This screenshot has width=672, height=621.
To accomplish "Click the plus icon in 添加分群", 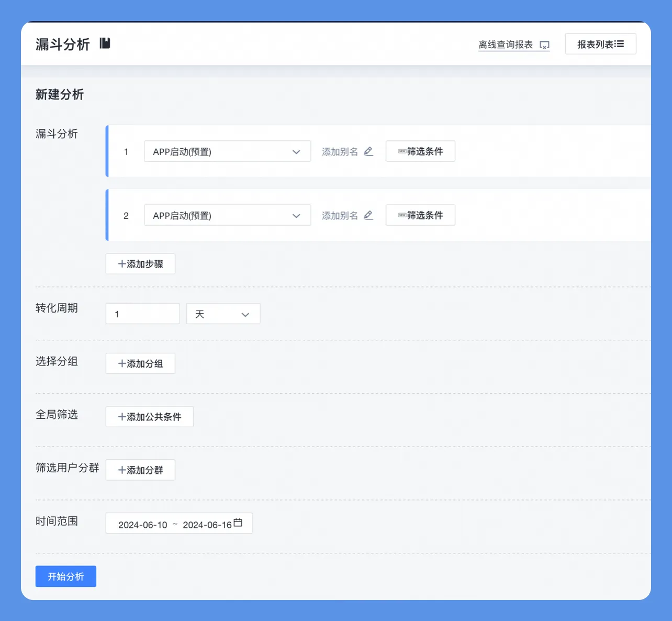I will pyautogui.click(x=122, y=470).
